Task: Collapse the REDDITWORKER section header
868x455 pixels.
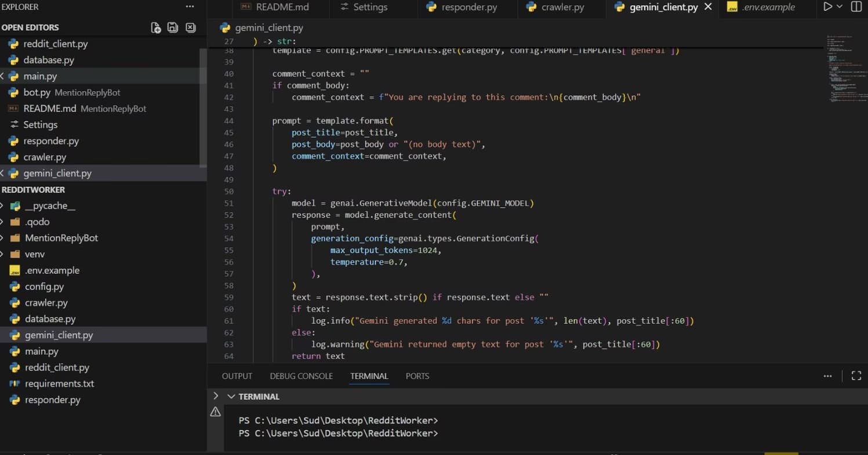Action: tap(33, 190)
